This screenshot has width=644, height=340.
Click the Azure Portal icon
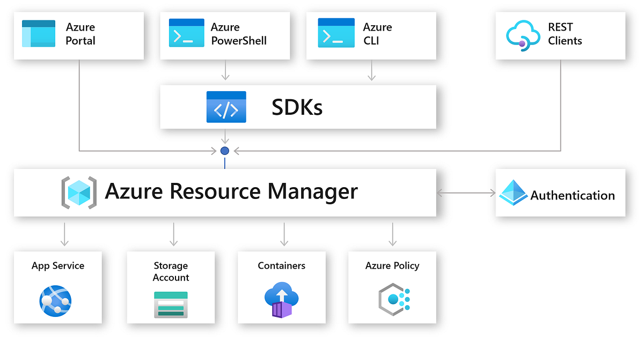[x=39, y=33]
